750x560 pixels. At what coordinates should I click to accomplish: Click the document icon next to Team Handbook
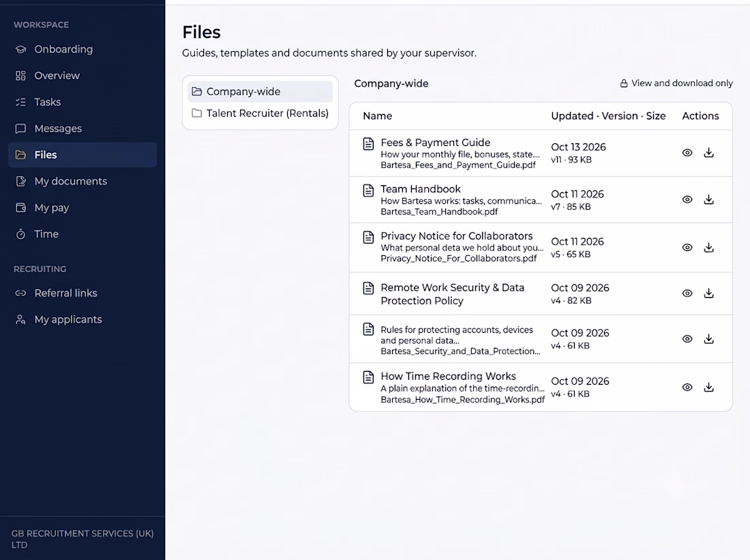[x=368, y=190]
